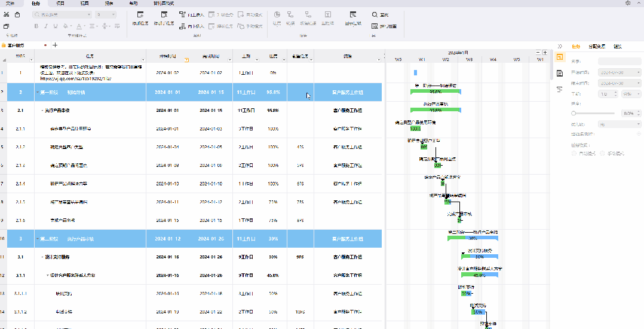The height and width of the screenshot is (329, 644).
Task: Open the assign resources panel tab
Action: (x=597, y=47)
